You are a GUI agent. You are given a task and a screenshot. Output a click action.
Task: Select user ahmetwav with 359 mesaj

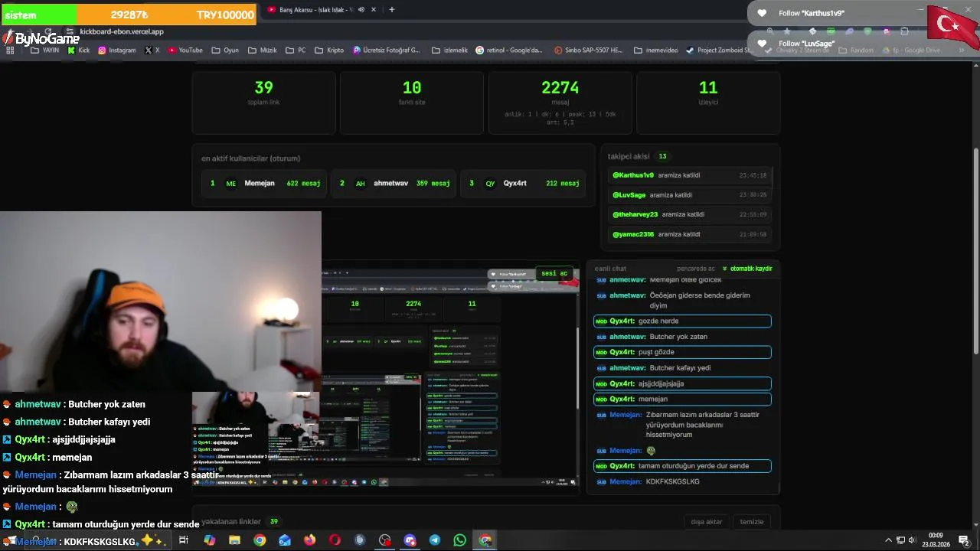pyautogui.click(x=394, y=184)
